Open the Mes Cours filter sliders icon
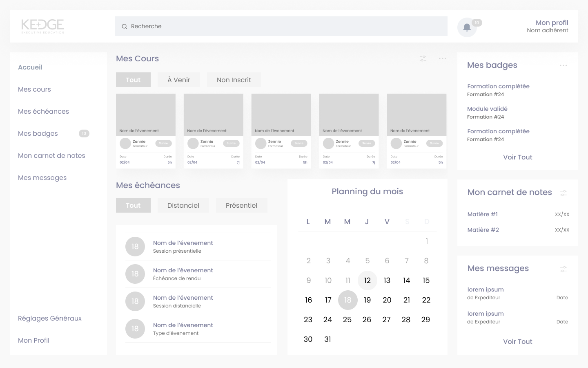Viewport: 588px width, 368px height. [x=423, y=59]
